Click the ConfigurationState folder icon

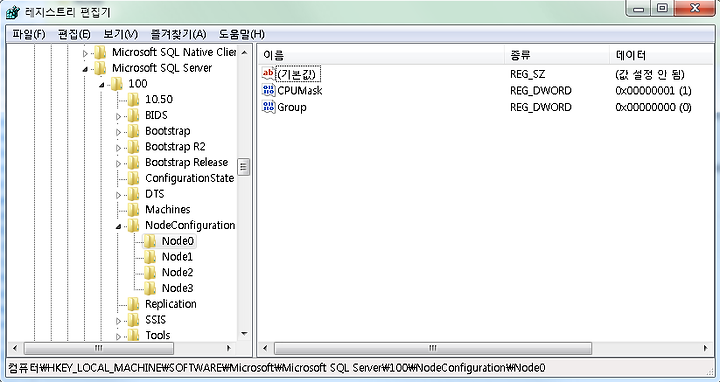(x=133, y=178)
